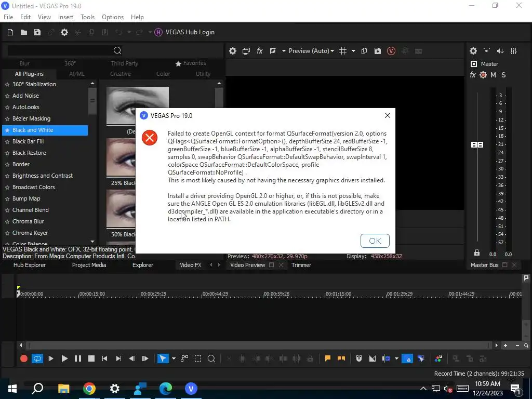Open the Insert menu

[x=65, y=17]
